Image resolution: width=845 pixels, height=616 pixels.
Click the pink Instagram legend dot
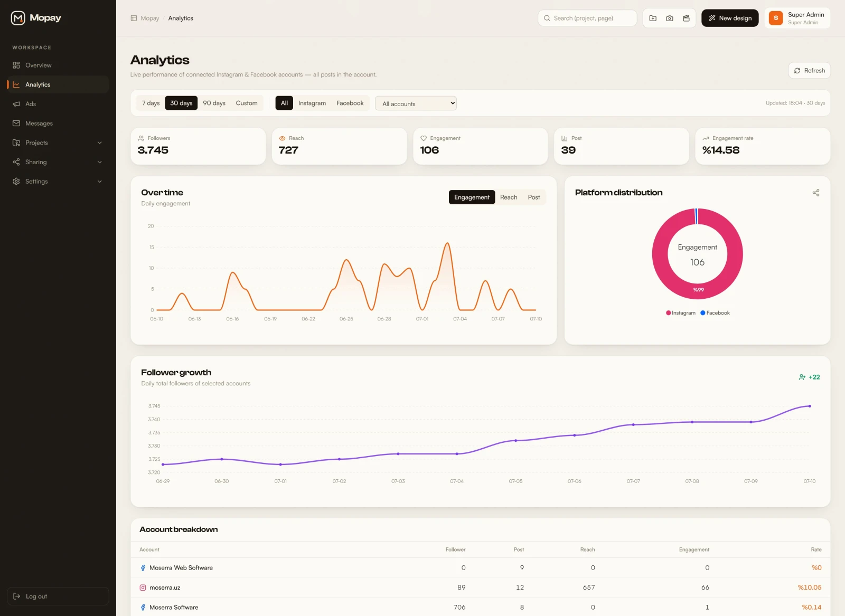coord(669,313)
